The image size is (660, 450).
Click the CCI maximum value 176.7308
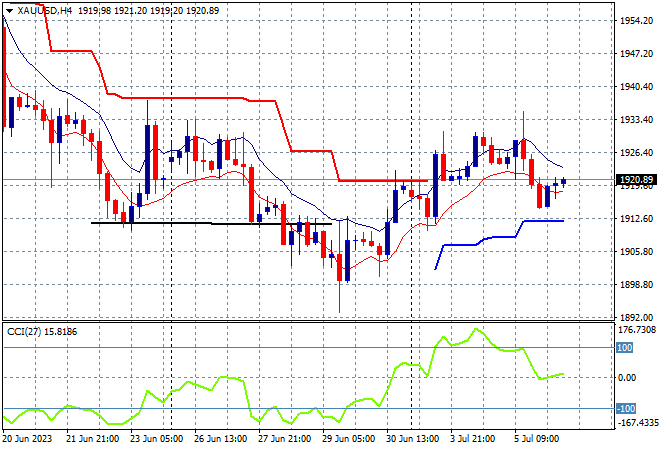pyautogui.click(x=637, y=330)
